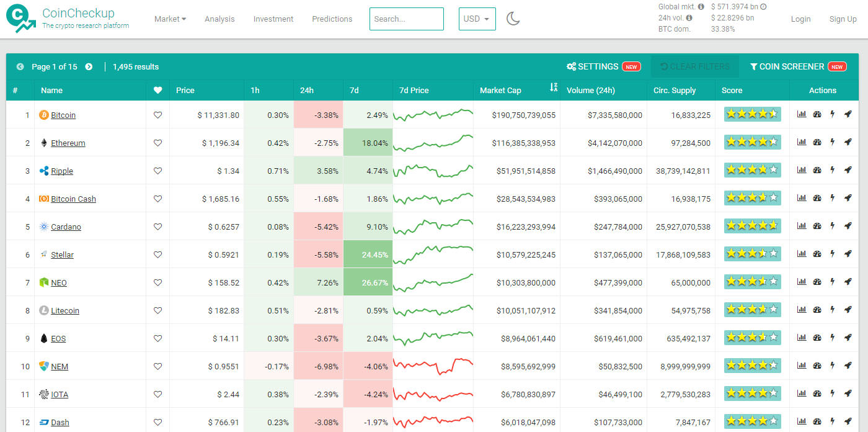
Task: Click the favorites heart column header
Action: click(x=157, y=90)
